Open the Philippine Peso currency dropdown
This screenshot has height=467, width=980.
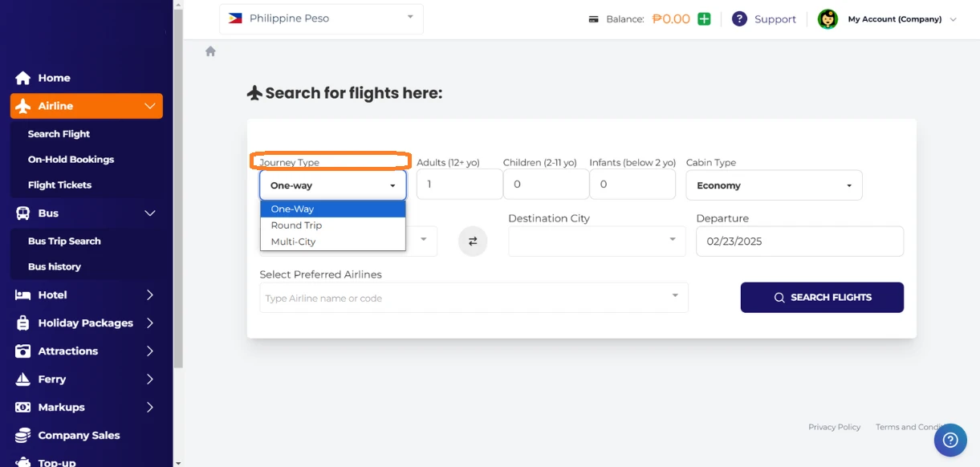(321, 18)
